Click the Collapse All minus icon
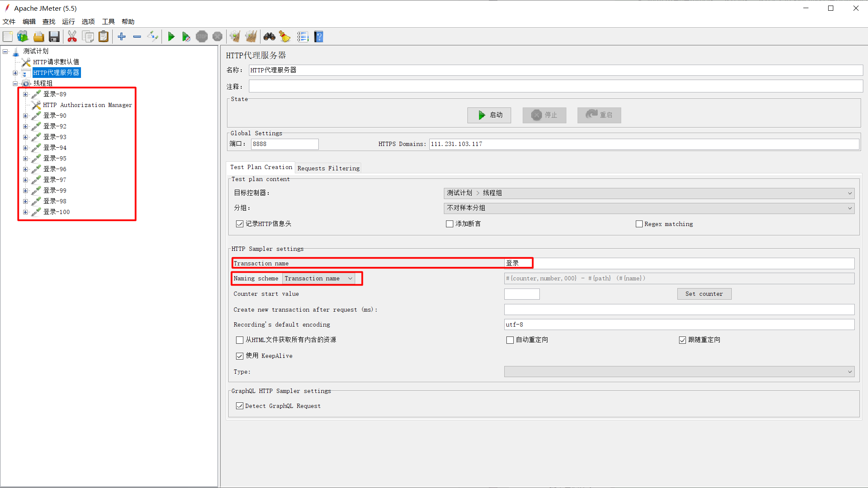The height and width of the screenshot is (488, 868). (x=137, y=37)
